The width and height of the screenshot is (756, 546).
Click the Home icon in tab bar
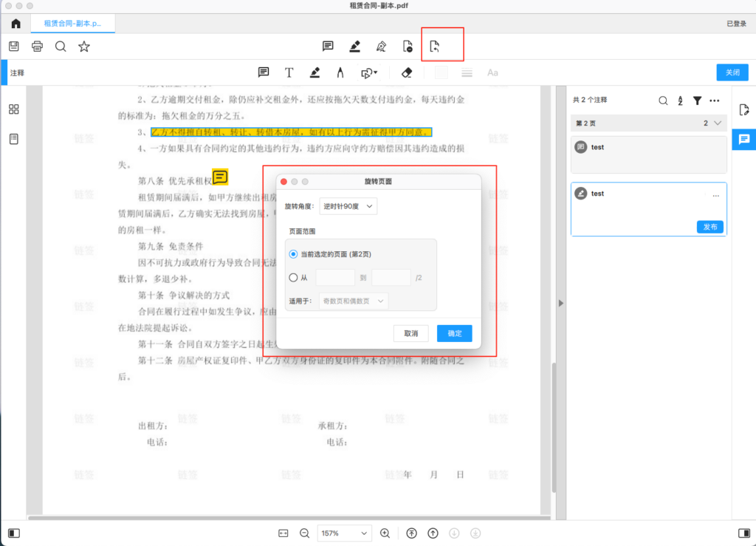click(x=16, y=24)
